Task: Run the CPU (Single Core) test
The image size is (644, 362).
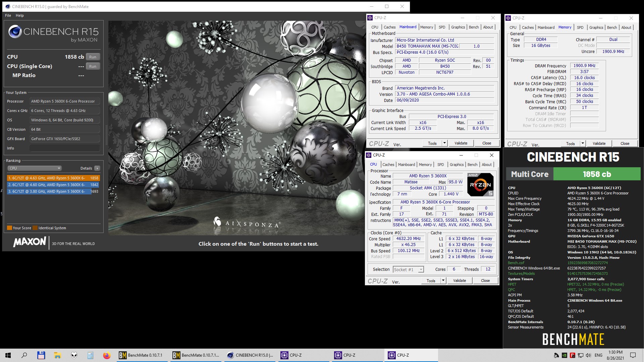Action: [93, 66]
